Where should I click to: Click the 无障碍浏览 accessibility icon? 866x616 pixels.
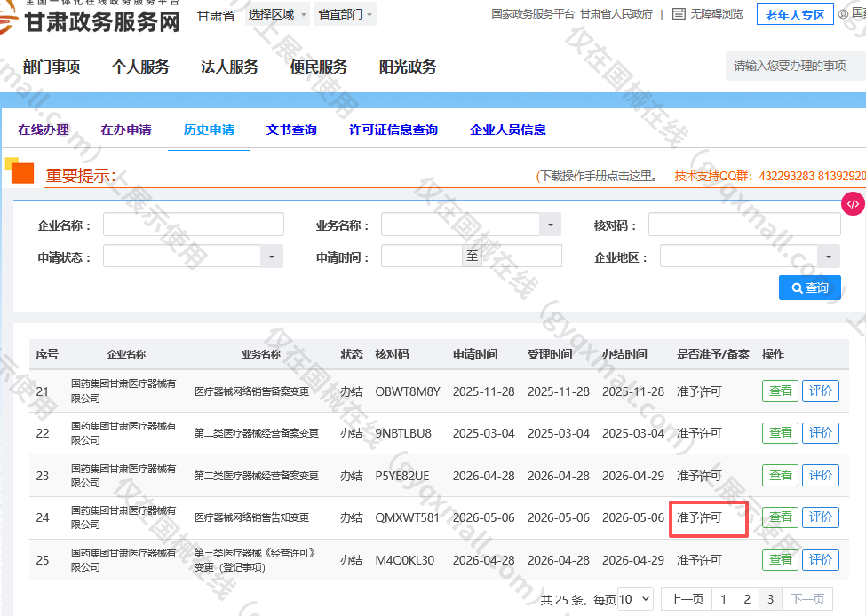679,14
